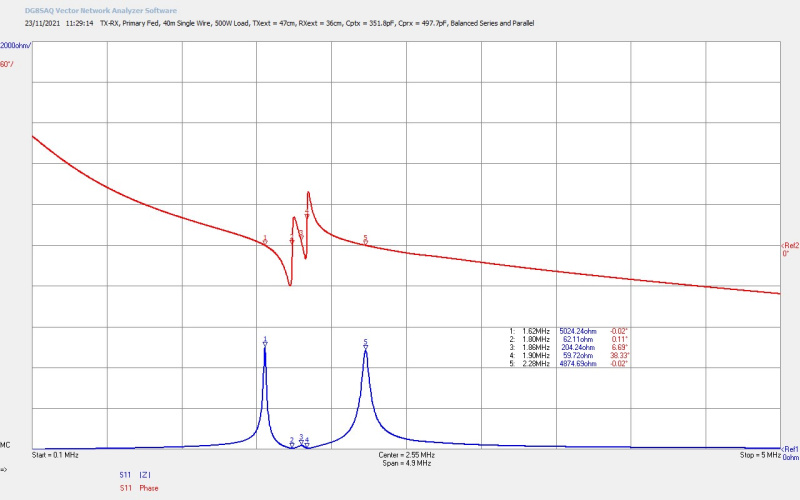Click marker 5 on the blue |Z| peak

click(x=366, y=344)
